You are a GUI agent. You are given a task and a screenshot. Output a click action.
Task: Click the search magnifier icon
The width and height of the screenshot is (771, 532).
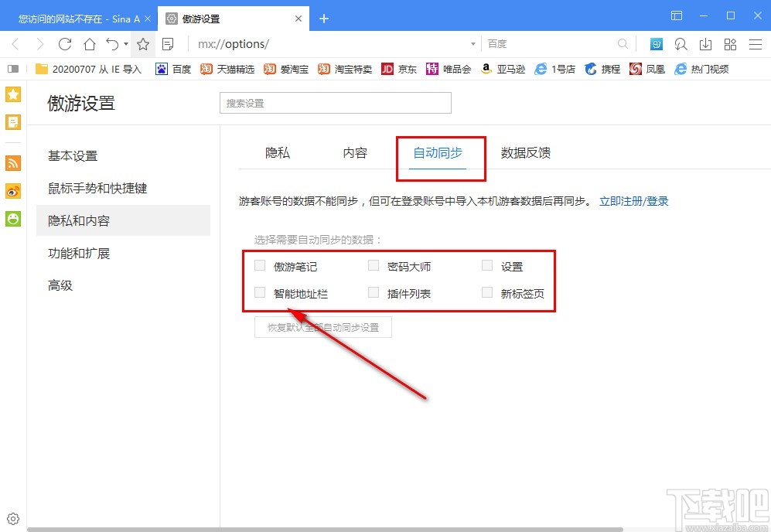click(623, 44)
